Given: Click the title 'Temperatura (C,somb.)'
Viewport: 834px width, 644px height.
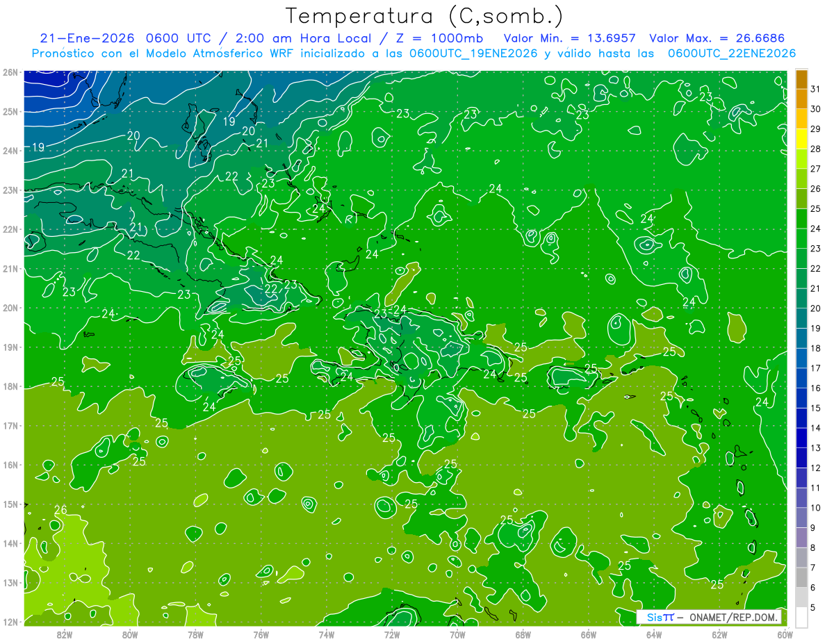Looking at the screenshot, I should 424,16.
